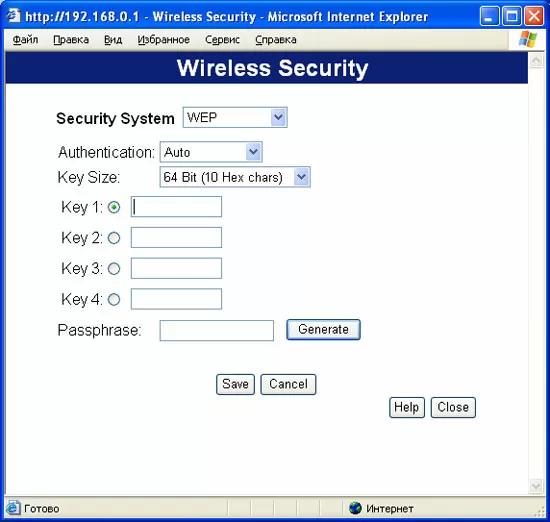Click the Key 2 text field
Viewport: 550px width, 522px height.
coord(176,237)
